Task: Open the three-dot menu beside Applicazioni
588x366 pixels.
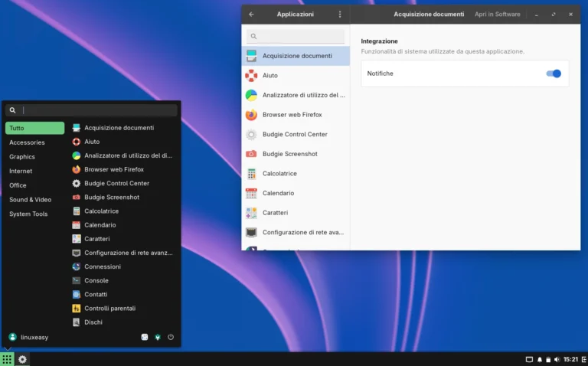Action: point(340,14)
